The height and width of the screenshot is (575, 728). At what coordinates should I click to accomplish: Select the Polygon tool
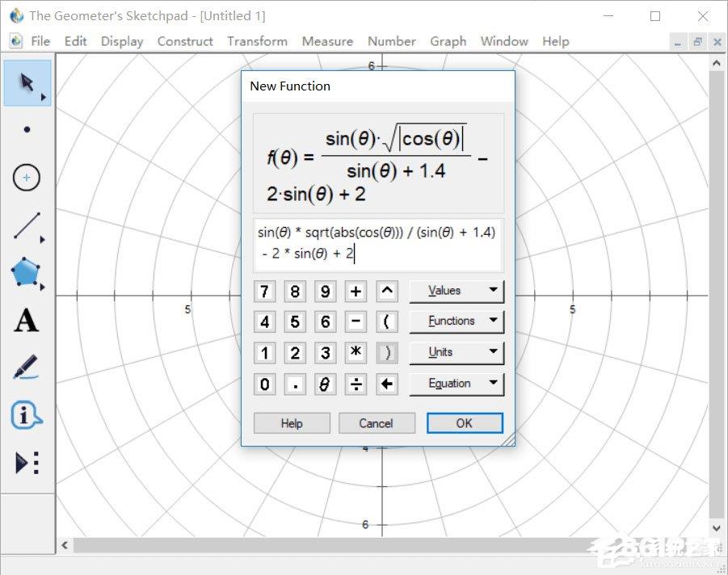(x=26, y=272)
